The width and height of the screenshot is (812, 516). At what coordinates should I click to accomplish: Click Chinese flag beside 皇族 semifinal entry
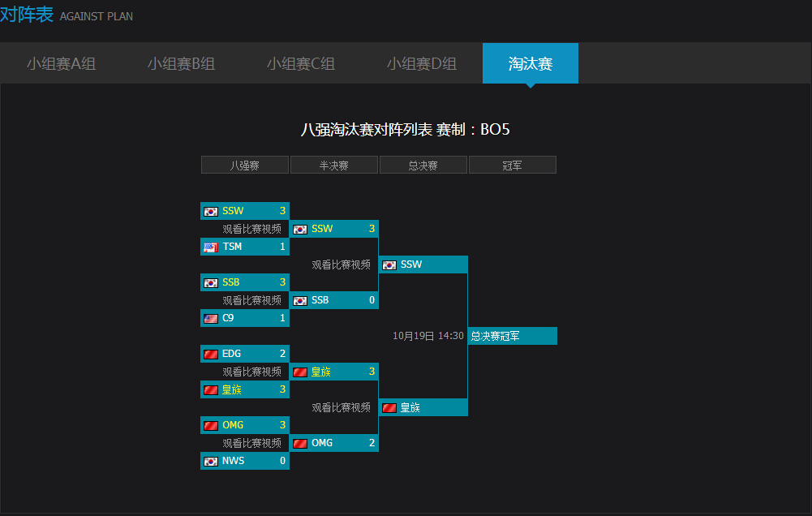300,372
